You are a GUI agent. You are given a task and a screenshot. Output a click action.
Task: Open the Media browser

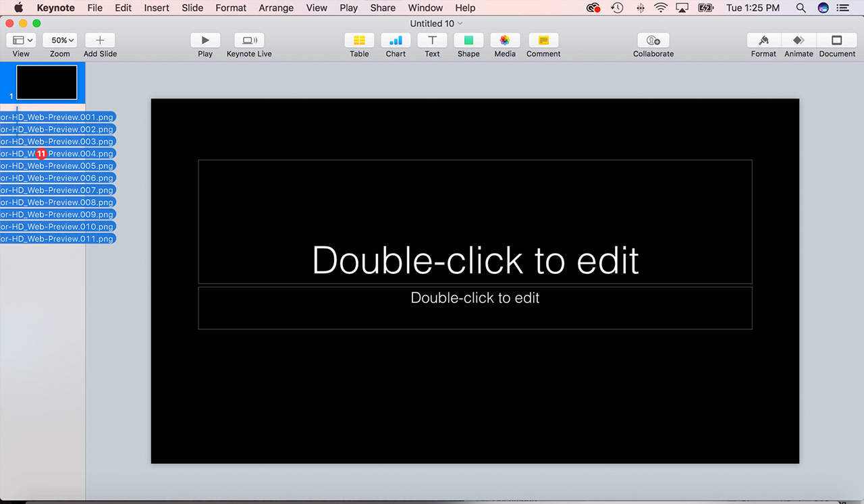[x=505, y=40]
